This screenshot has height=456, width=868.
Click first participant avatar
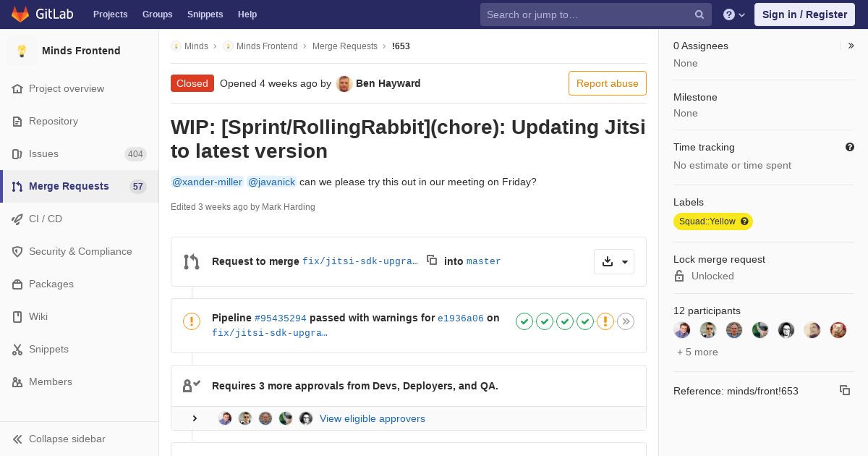click(x=682, y=330)
